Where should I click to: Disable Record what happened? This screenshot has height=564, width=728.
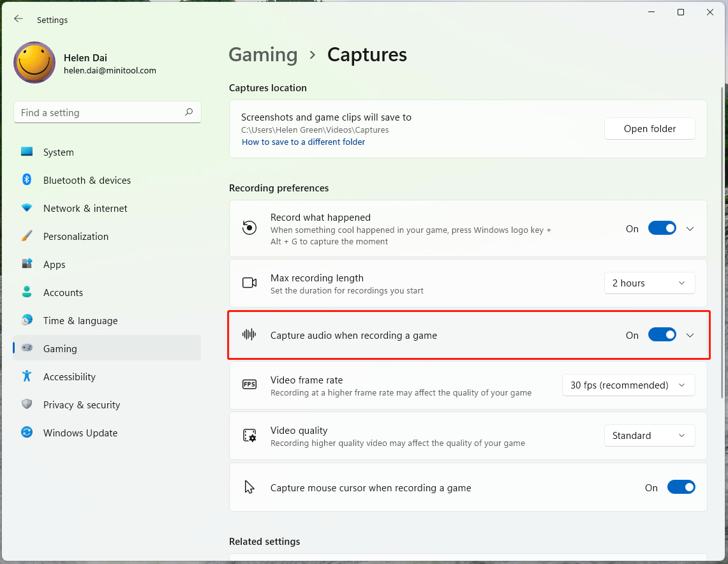[x=662, y=228]
